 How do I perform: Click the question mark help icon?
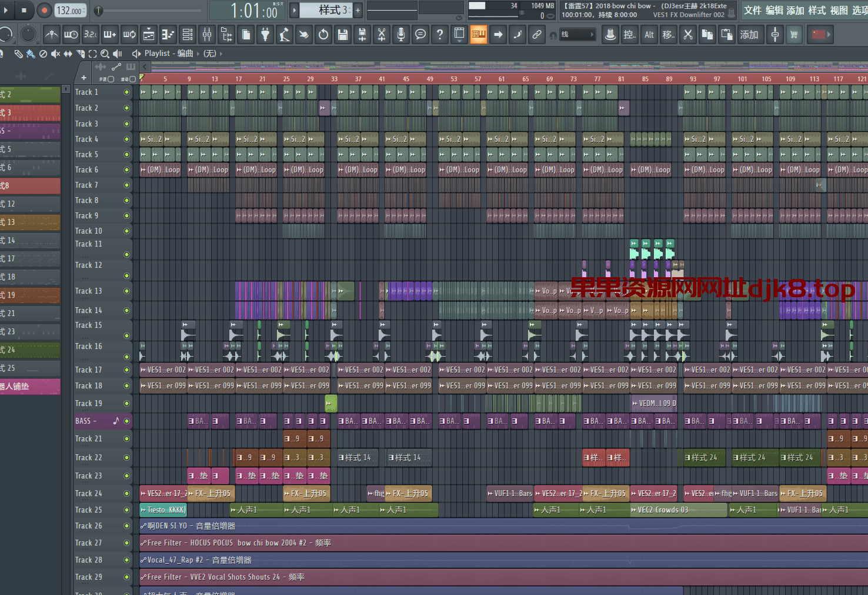(440, 35)
